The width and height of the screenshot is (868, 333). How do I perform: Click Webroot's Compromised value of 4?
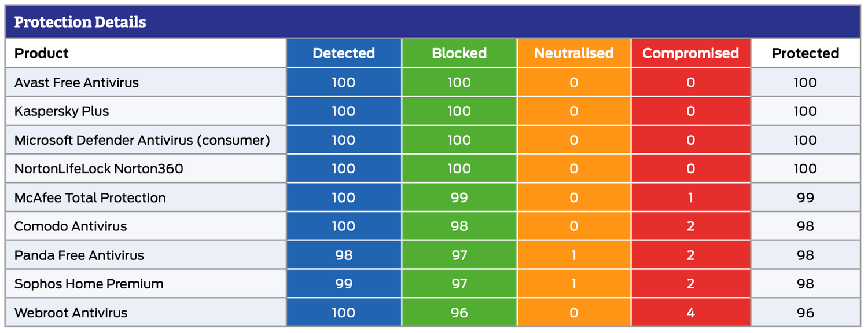[690, 313]
